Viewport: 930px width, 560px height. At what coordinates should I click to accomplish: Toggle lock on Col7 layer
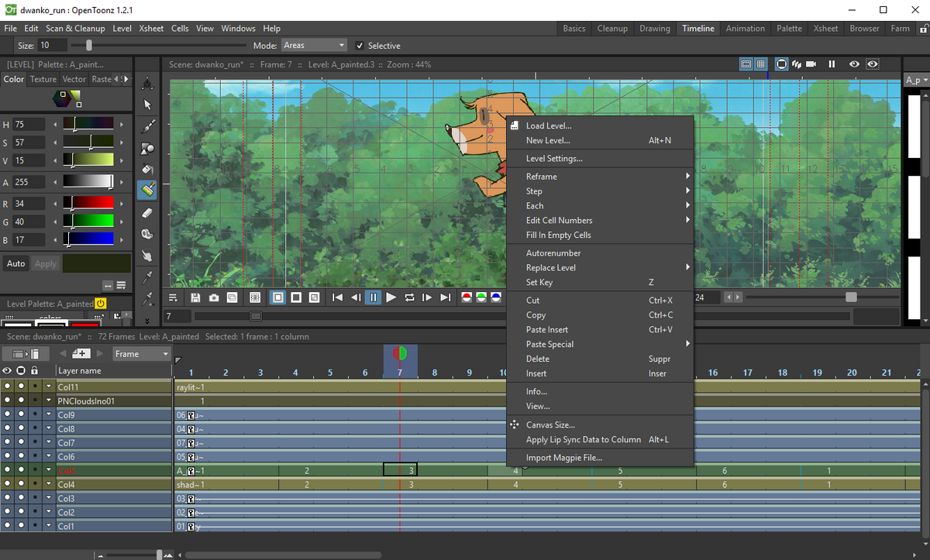click(35, 443)
